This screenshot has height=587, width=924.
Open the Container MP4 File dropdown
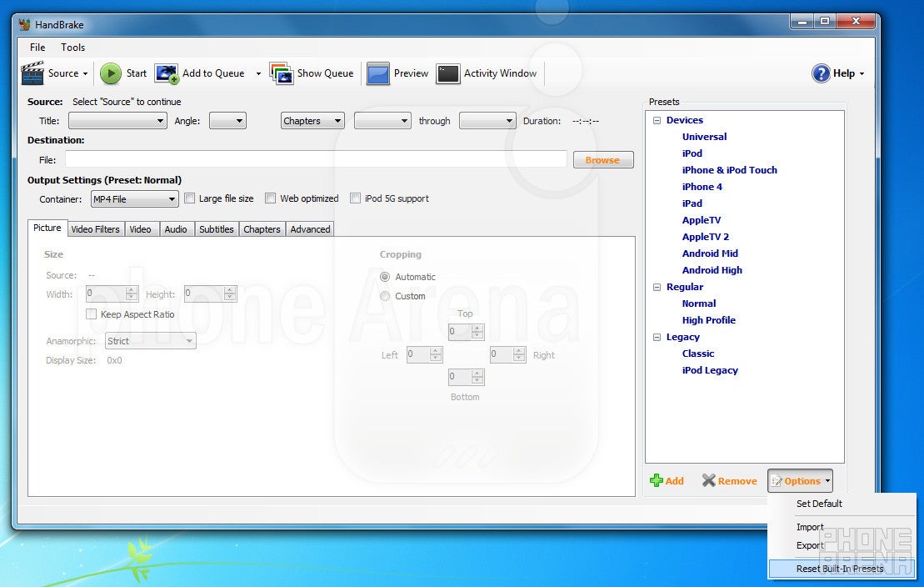[x=134, y=198]
